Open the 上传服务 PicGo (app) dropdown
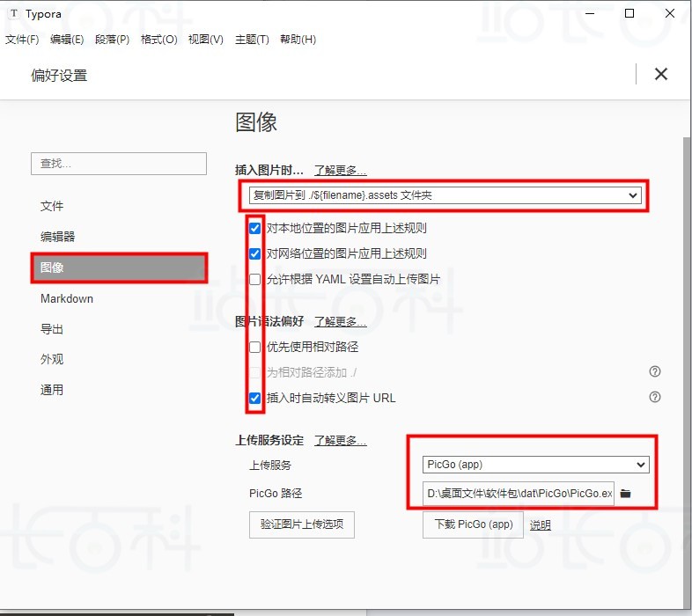 click(x=536, y=465)
